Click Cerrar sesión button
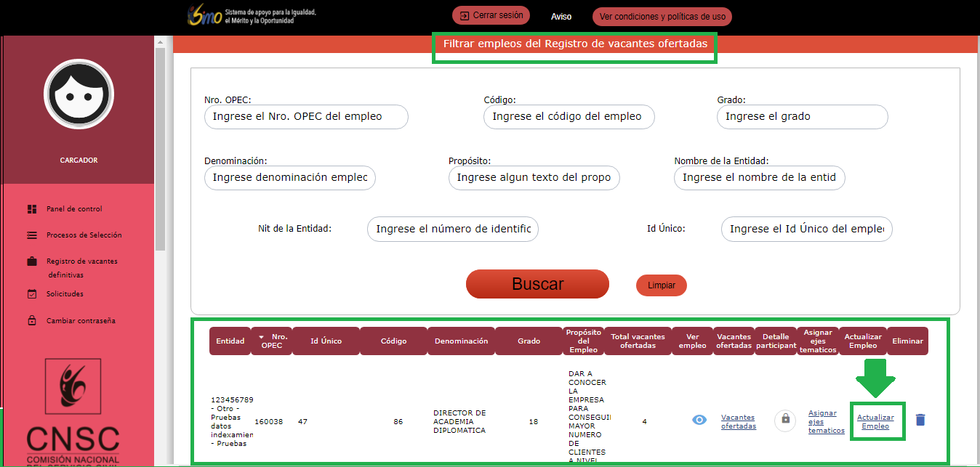Image resolution: width=980 pixels, height=467 pixels. [491, 15]
